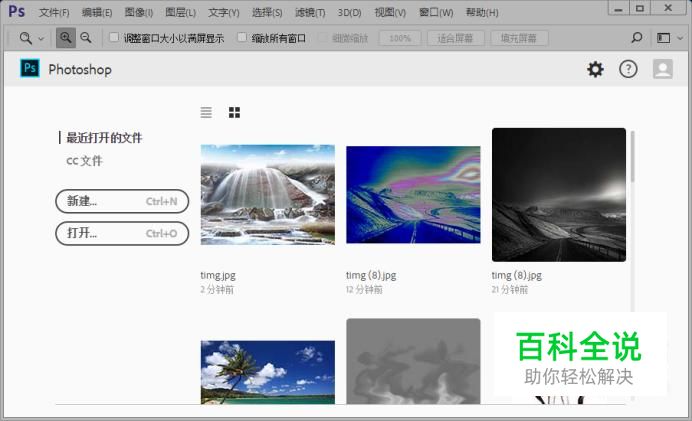Enable 缩放所有窗口 checkbox

click(x=242, y=37)
